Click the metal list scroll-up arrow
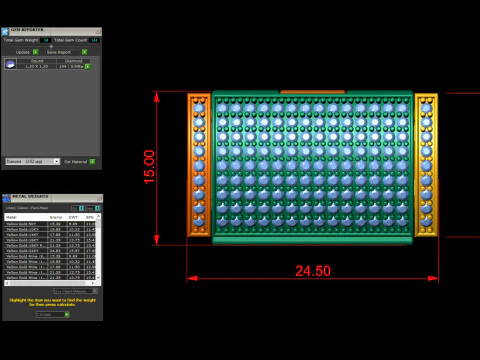Image resolution: width=480 pixels, height=360 pixels. [x=98, y=216]
